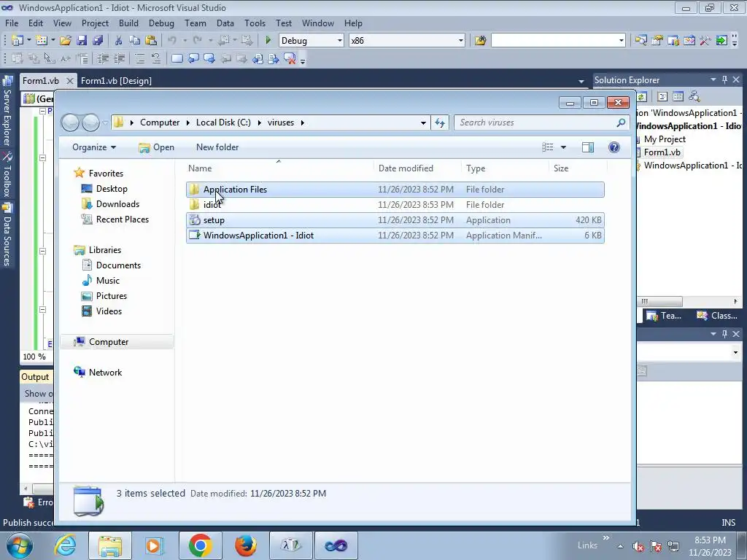Open the Toolbox via hammer-wrench icon
The image size is (747, 560).
(705, 41)
